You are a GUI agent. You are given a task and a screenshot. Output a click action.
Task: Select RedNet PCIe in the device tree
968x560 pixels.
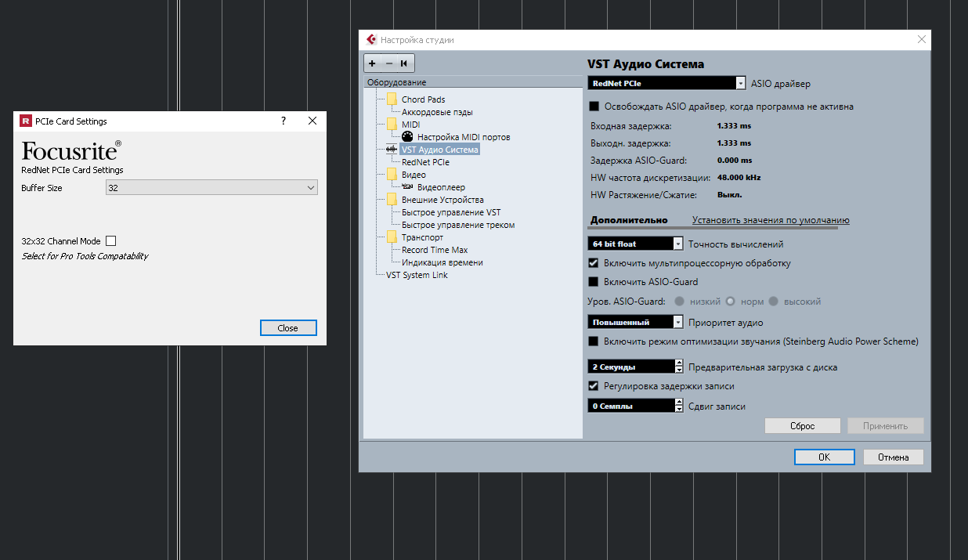click(x=425, y=162)
